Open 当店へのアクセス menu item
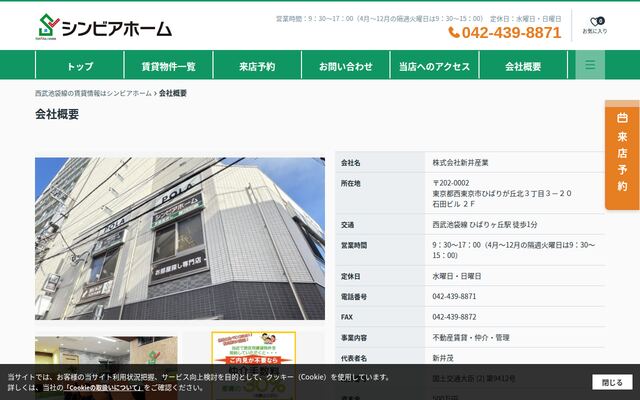The width and height of the screenshot is (640, 400). coord(434,66)
